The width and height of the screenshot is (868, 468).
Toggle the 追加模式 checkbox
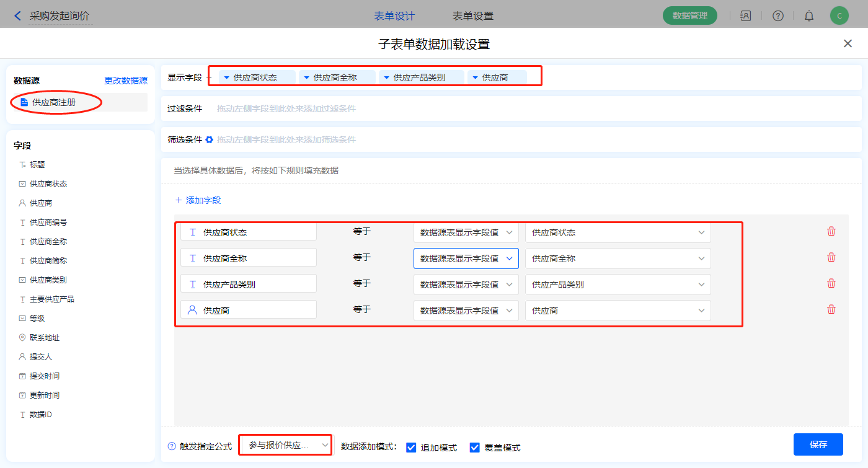point(411,448)
